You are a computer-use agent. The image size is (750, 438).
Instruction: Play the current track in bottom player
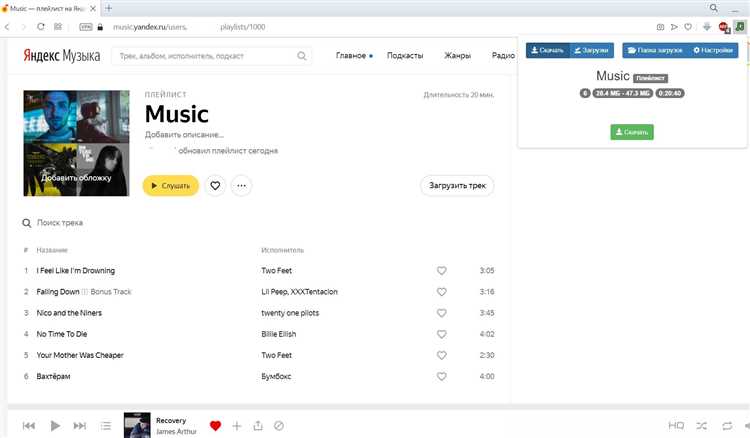coord(55,425)
